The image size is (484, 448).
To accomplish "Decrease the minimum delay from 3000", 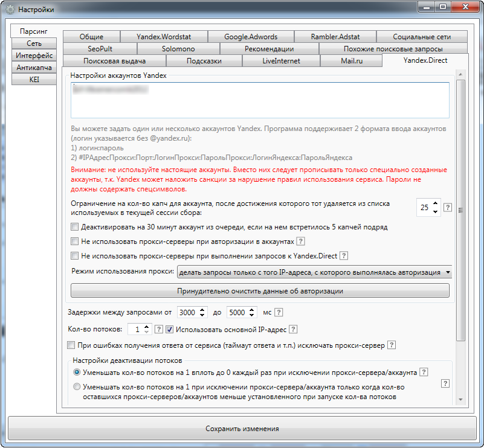I will (x=202, y=315).
